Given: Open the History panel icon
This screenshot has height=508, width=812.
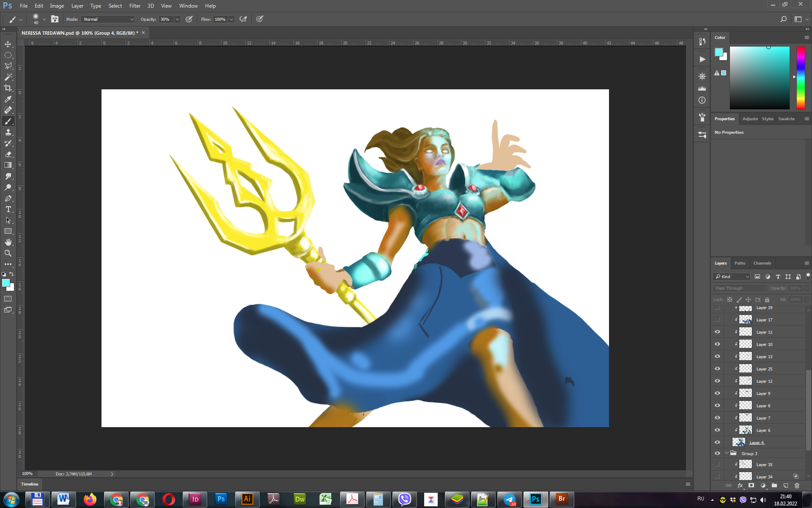Looking at the screenshot, I should pos(702,41).
